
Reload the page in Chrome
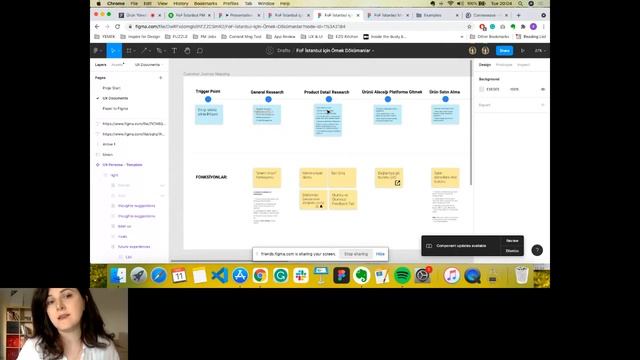click(118, 27)
